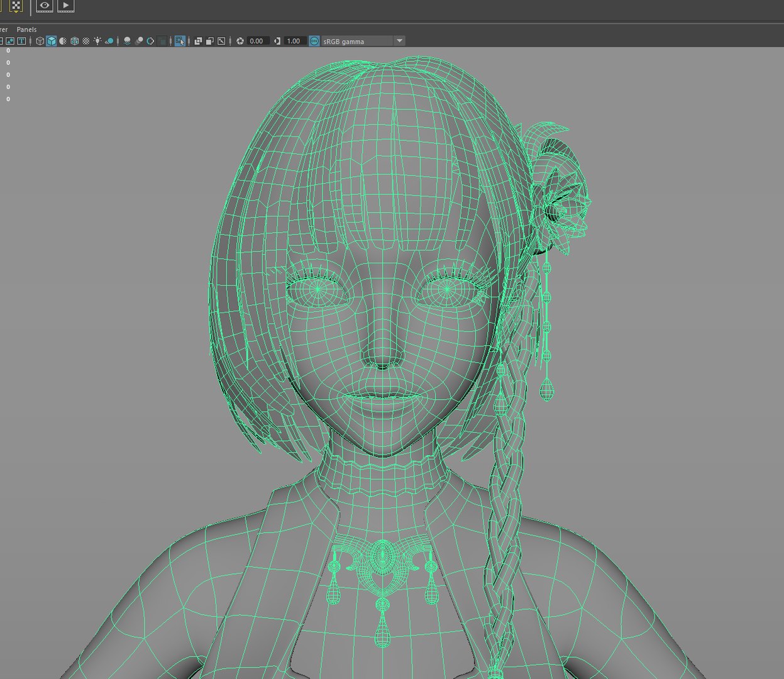Click the checkerboard icon in top shelf
Viewport: 784px width, 679px height.
(16, 6)
